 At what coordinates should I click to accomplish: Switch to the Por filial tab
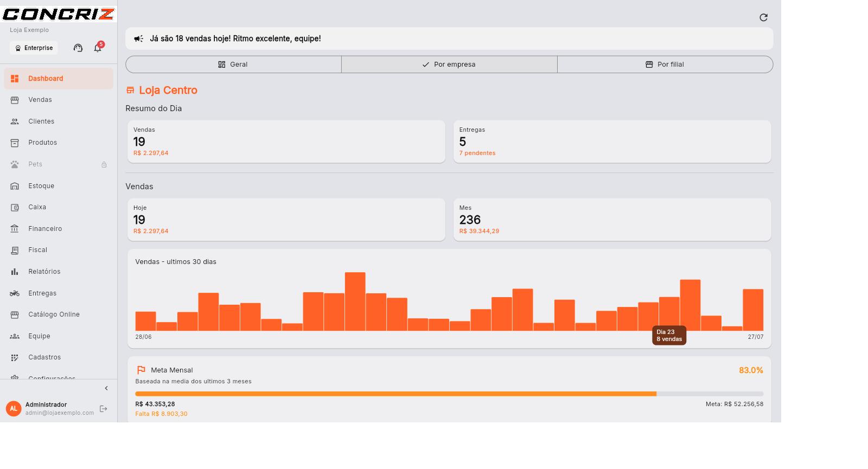(x=665, y=64)
